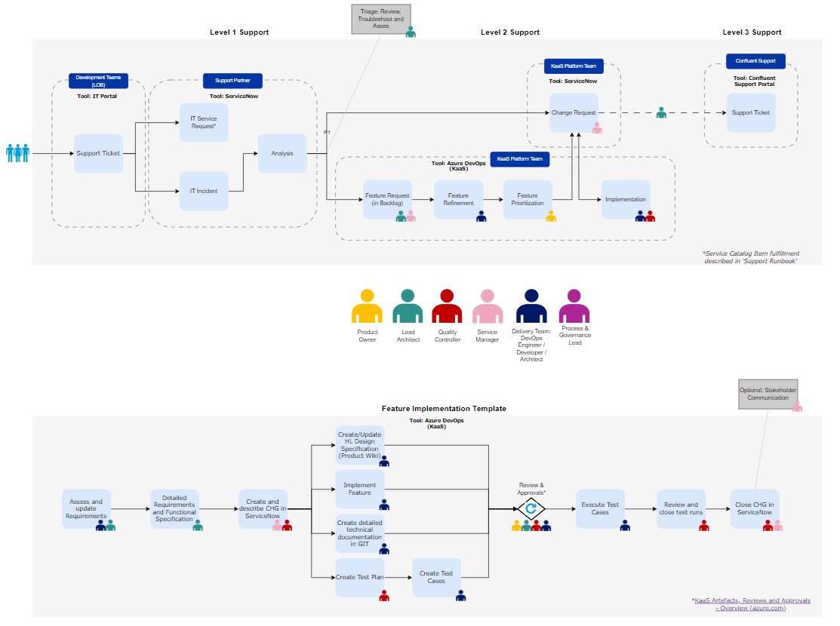This screenshot has height=626, width=840.
Task: Click the navy Delivery Team legend icon
Action: 531,305
